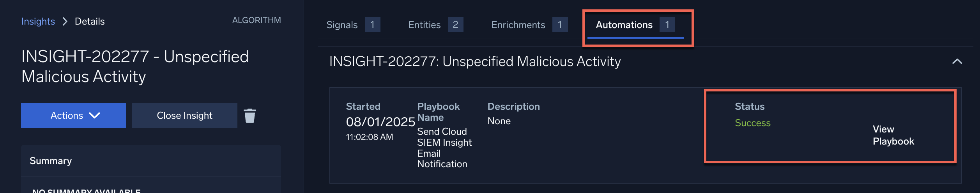Click the Summary panel header
This screenshot has height=193, width=980.
(51, 161)
